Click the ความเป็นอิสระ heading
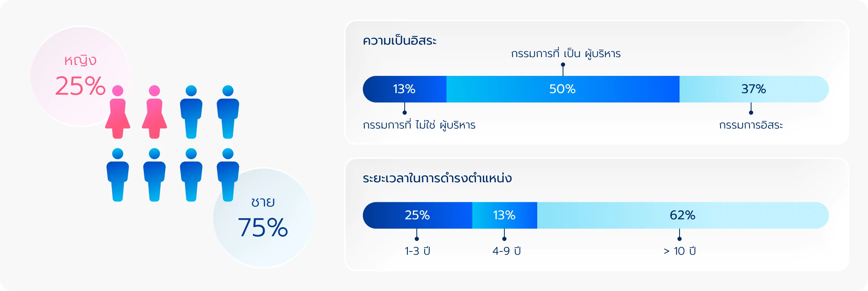Viewport: 868px width, 291px height. pos(400,40)
